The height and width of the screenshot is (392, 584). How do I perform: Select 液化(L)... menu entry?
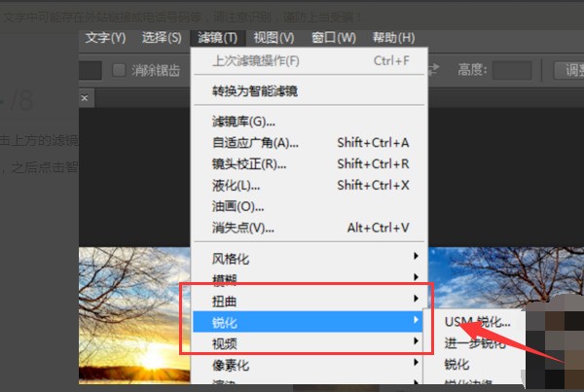tap(310, 185)
